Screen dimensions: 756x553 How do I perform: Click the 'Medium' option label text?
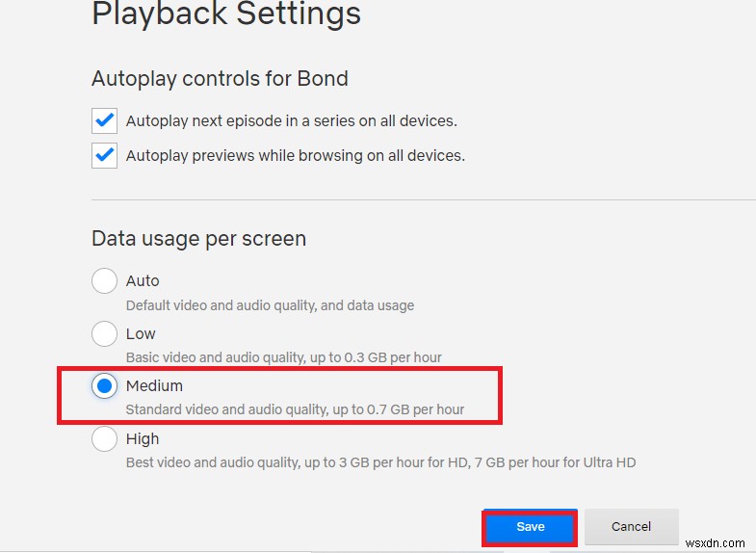click(154, 386)
